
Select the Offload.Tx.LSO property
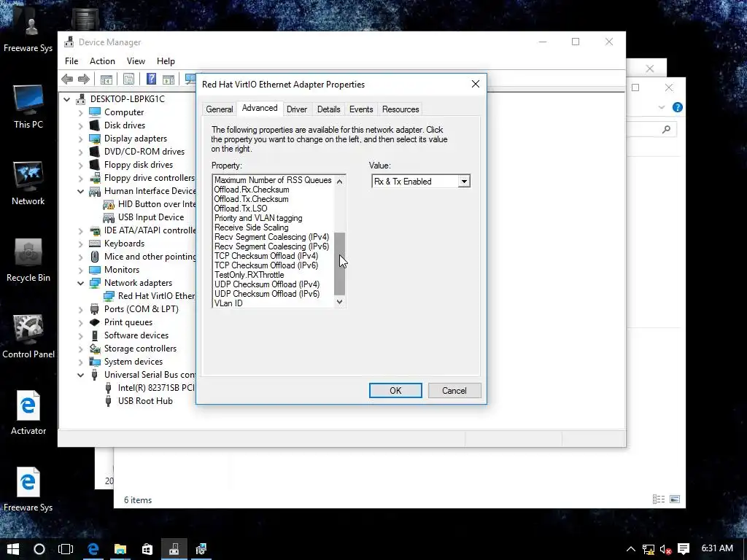point(241,209)
